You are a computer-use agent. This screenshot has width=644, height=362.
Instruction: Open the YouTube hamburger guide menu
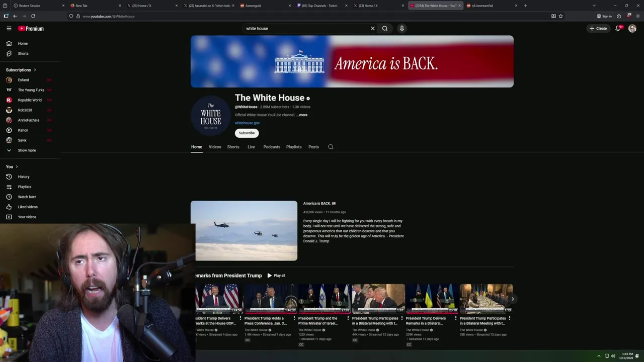click(x=9, y=29)
